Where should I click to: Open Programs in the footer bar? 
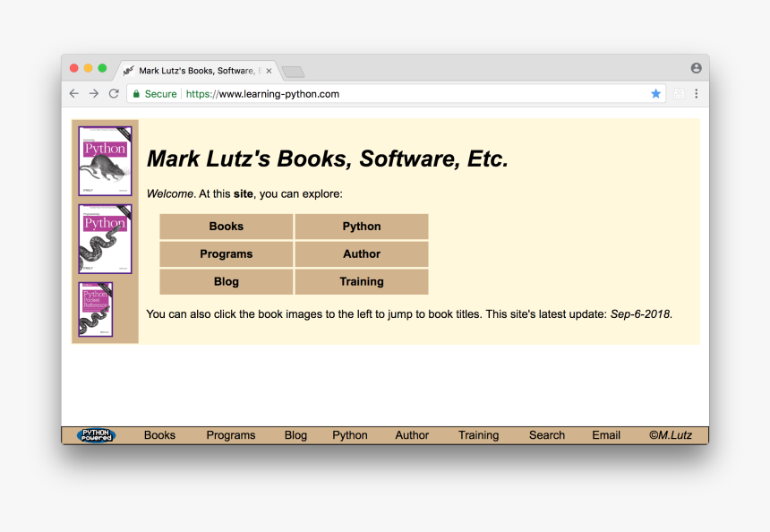tap(231, 435)
